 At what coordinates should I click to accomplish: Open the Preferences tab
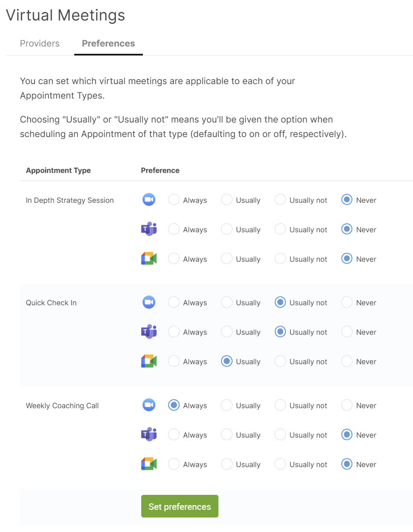pos(108,43)
